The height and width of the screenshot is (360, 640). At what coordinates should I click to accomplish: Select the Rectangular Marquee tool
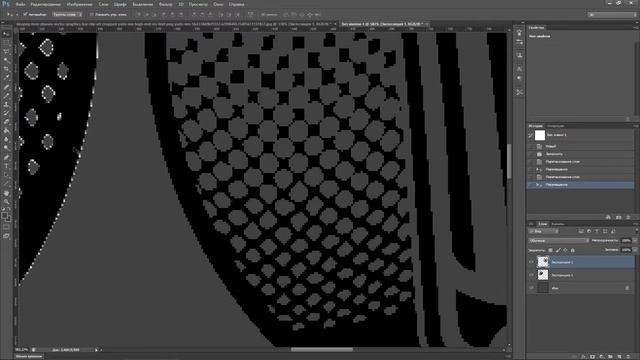6,43
